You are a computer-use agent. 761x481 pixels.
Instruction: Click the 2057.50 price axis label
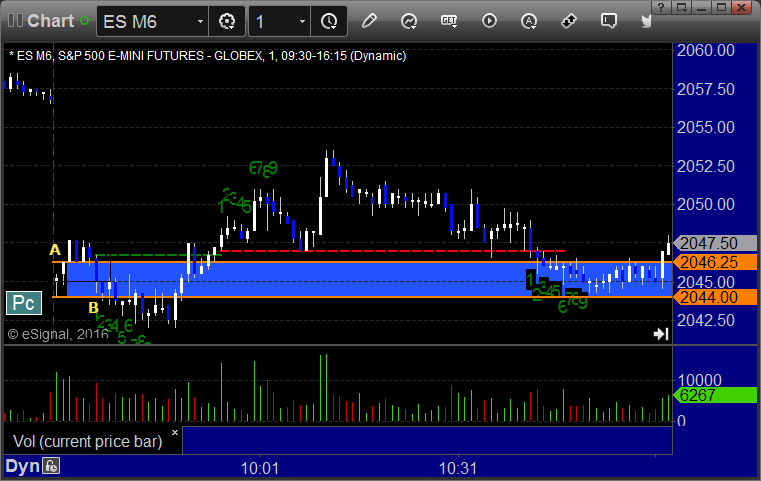click(706, 89)
